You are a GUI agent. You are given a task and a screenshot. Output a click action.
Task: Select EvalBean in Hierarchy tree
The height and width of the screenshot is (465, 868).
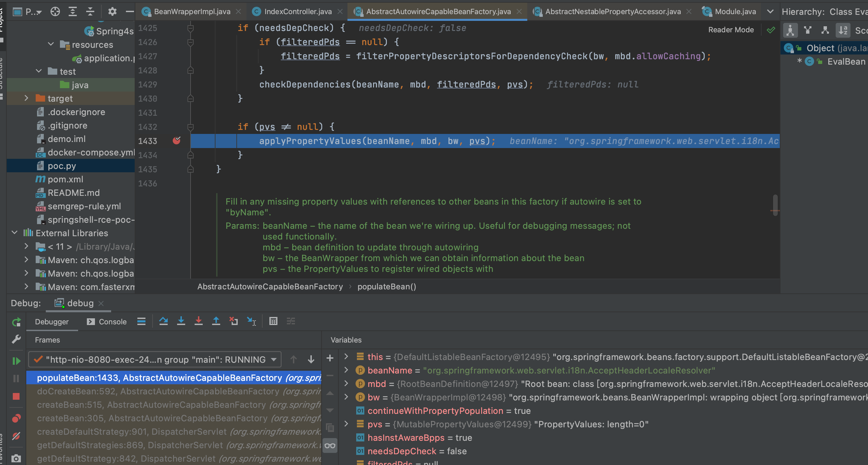click(x=846, y=62)
